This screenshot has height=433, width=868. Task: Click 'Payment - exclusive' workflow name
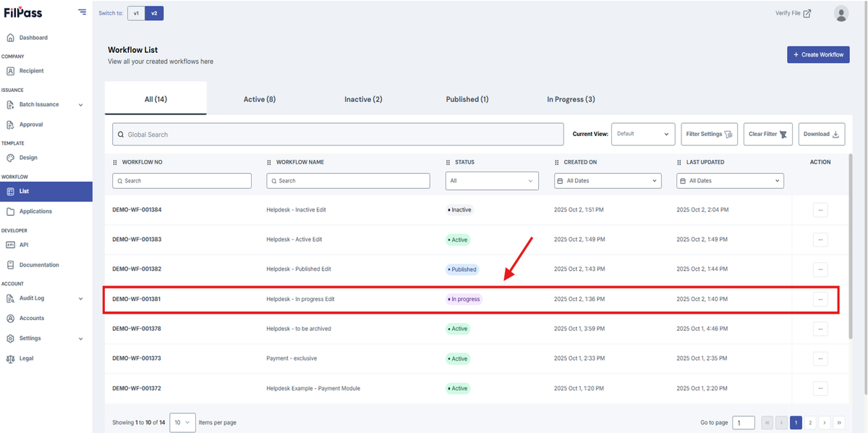[x=292, y=358]
